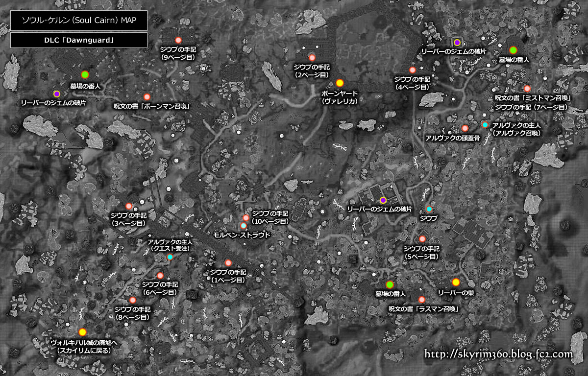Click the label アルヴァクの主人 (クエスト受注)

170,245
